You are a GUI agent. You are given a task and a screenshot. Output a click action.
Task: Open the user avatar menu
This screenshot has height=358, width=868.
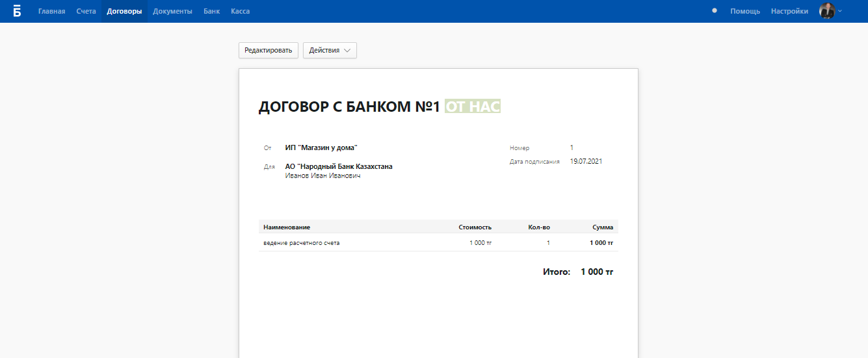click(827, 11)
